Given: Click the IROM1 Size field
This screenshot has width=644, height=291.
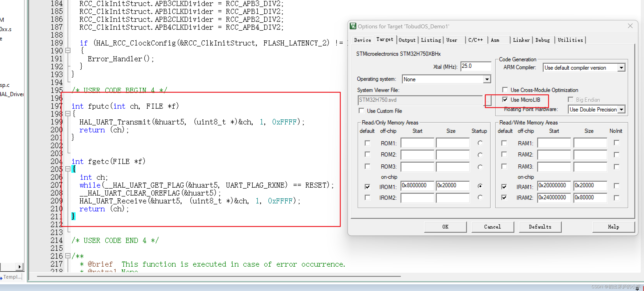Looking at the screenshot, I should point(452,186).
